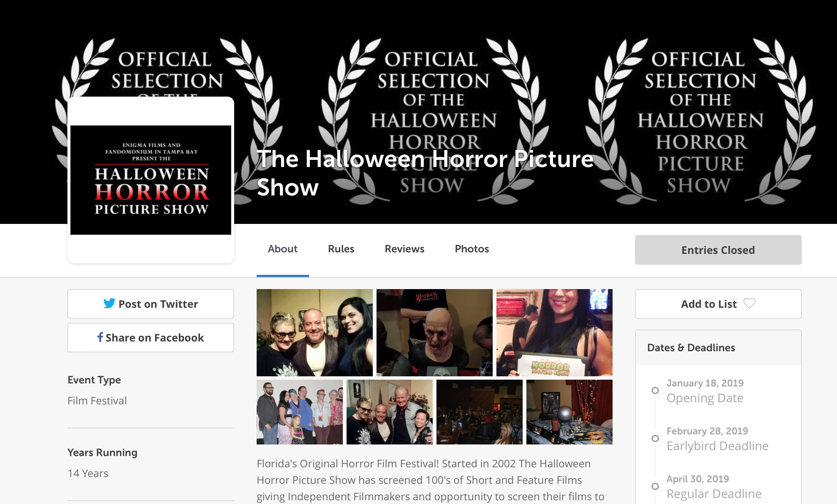View the Photos tab
This screenshot has height=504, width=837.
coord(472,249)
